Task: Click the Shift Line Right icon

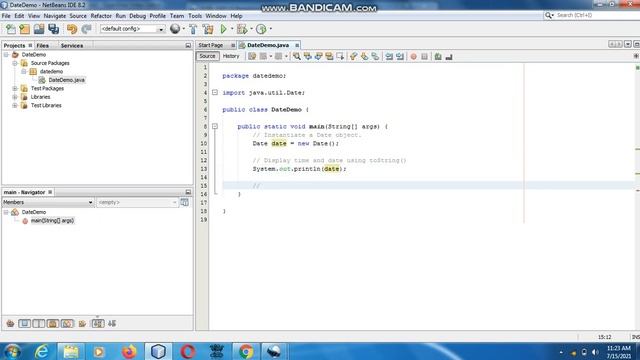Action: (x=400, y=56)
